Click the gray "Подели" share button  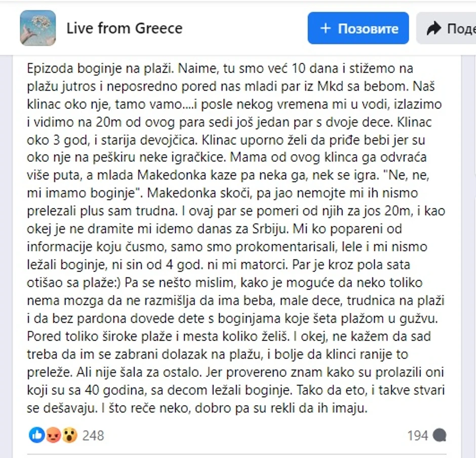tap(453, 28)
